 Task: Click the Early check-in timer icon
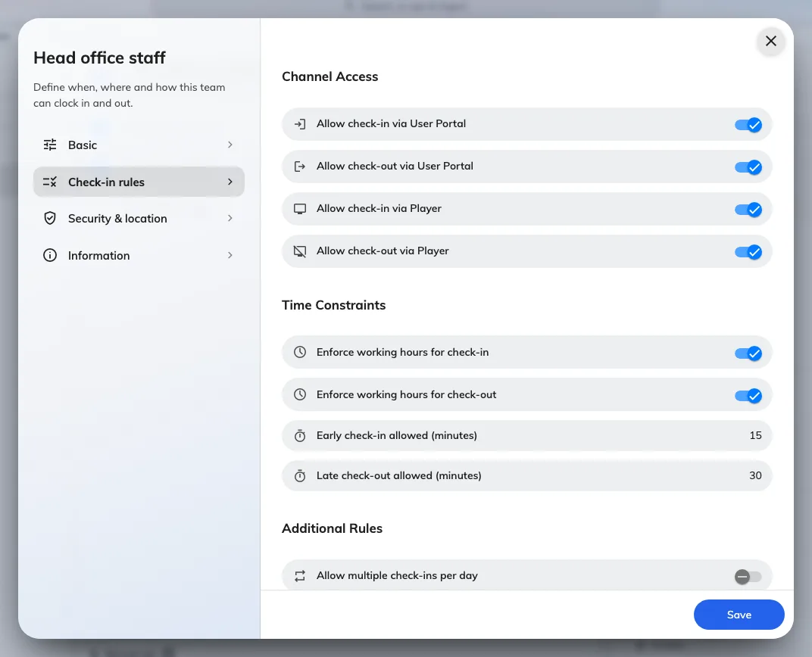point(300,435)
